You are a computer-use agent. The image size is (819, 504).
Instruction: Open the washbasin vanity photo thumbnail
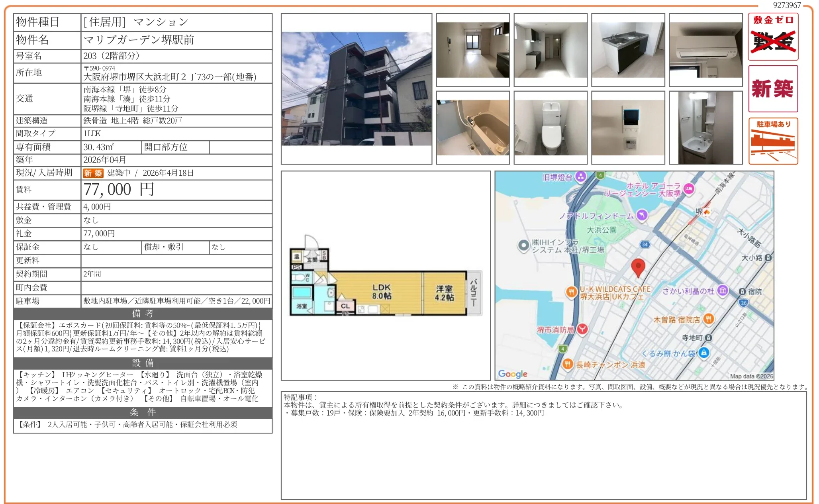pos(705,127)
